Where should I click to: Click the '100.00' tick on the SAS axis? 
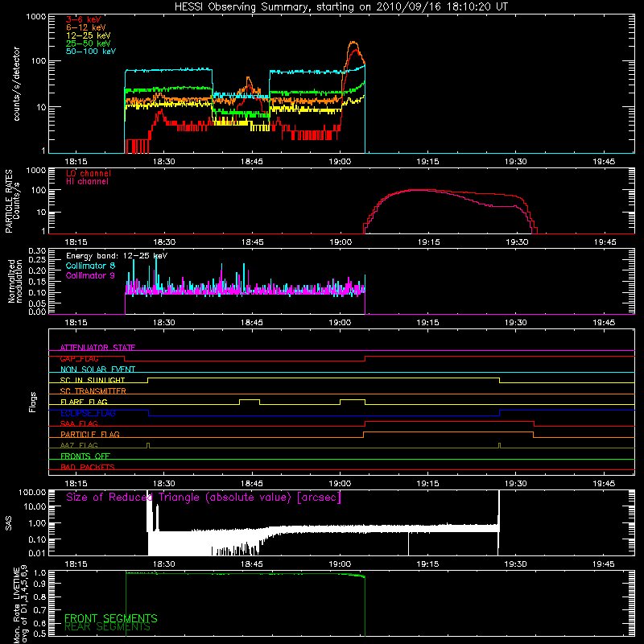pyautogui.click(x=32, y=492)
